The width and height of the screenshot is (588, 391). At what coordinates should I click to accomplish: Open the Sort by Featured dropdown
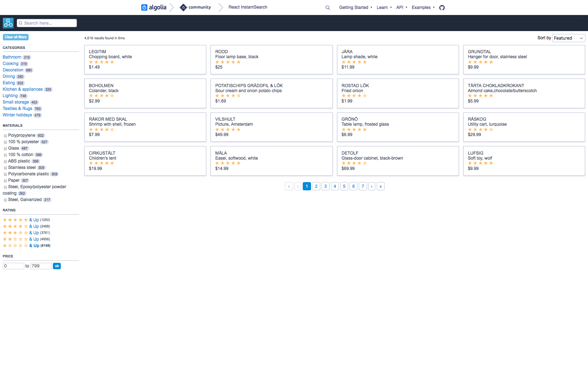click(568, 38)
